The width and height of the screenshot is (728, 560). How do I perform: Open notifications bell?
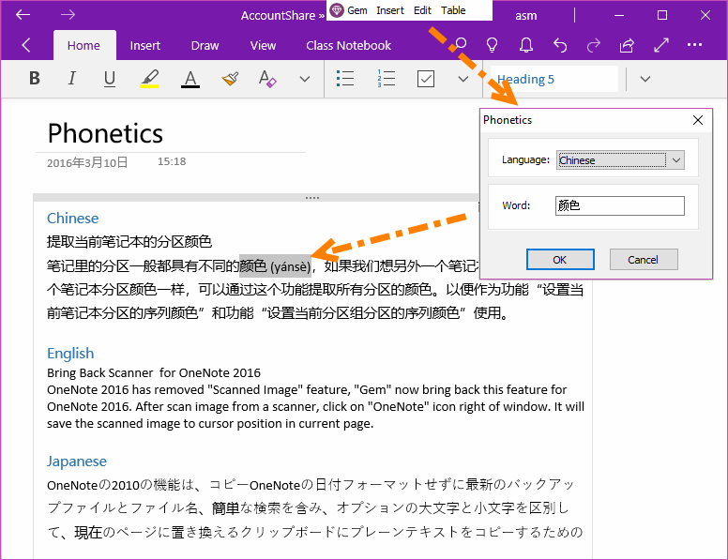coord(526,45)
